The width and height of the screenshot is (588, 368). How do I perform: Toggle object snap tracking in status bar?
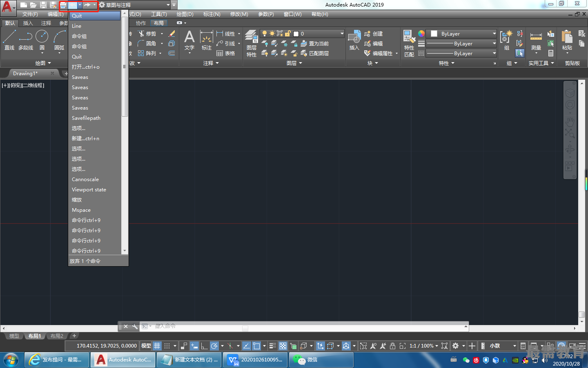pyautogui.click(x=247, y=346)
